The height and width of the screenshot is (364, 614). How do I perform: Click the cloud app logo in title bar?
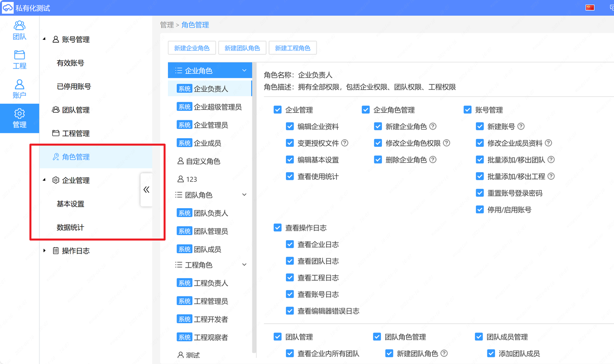[7, 8]
